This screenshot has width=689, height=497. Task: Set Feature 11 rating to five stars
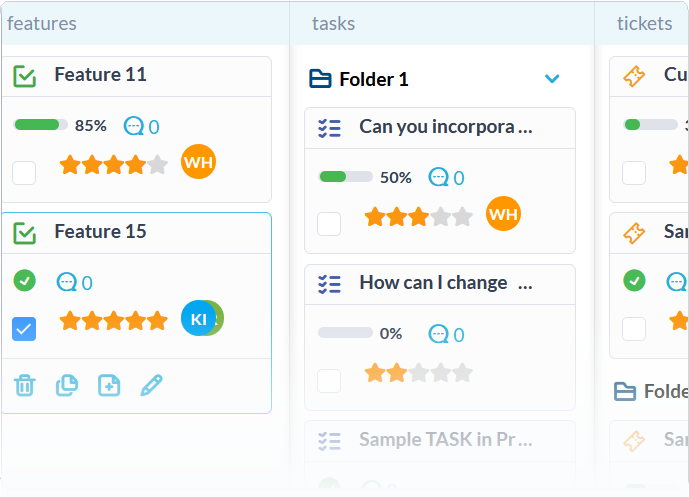pyautogui.click(x=157, y=165)
